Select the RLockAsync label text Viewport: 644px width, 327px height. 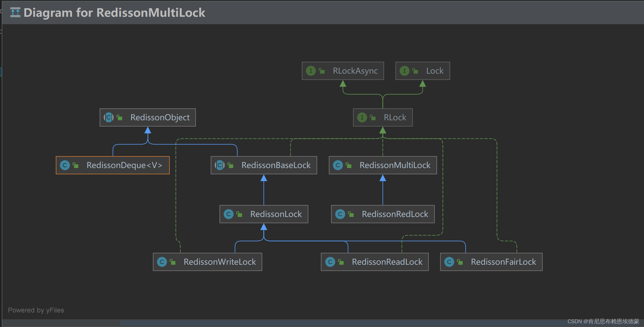click(355, 71)
